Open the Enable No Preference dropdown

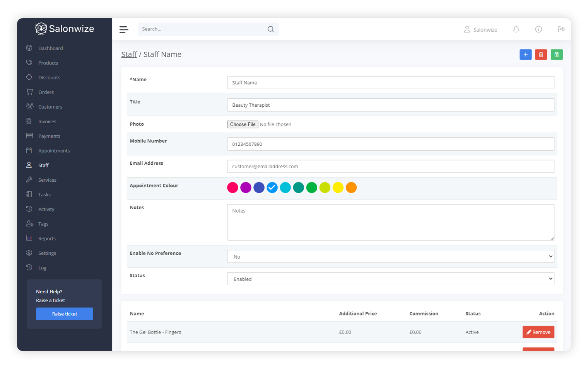390,257
